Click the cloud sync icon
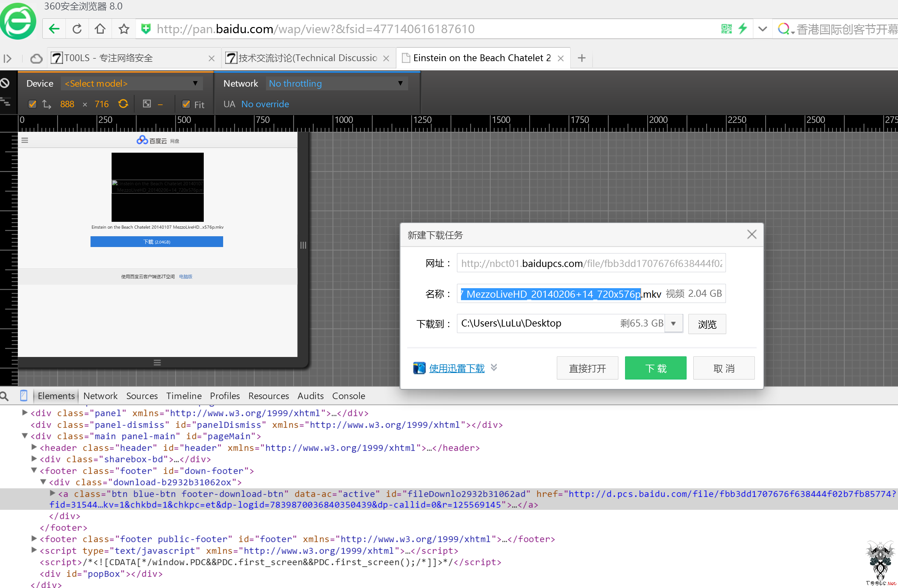 pos(36,58)
